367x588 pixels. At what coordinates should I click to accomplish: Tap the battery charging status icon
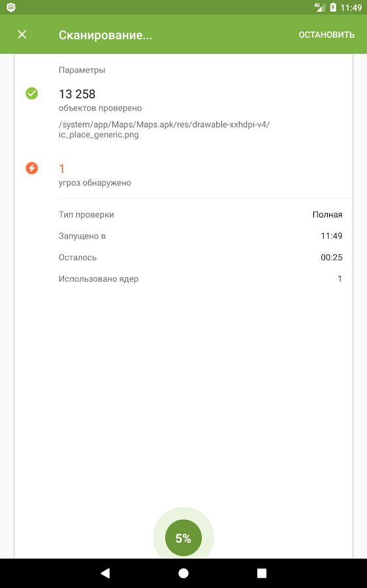point(333,7)
